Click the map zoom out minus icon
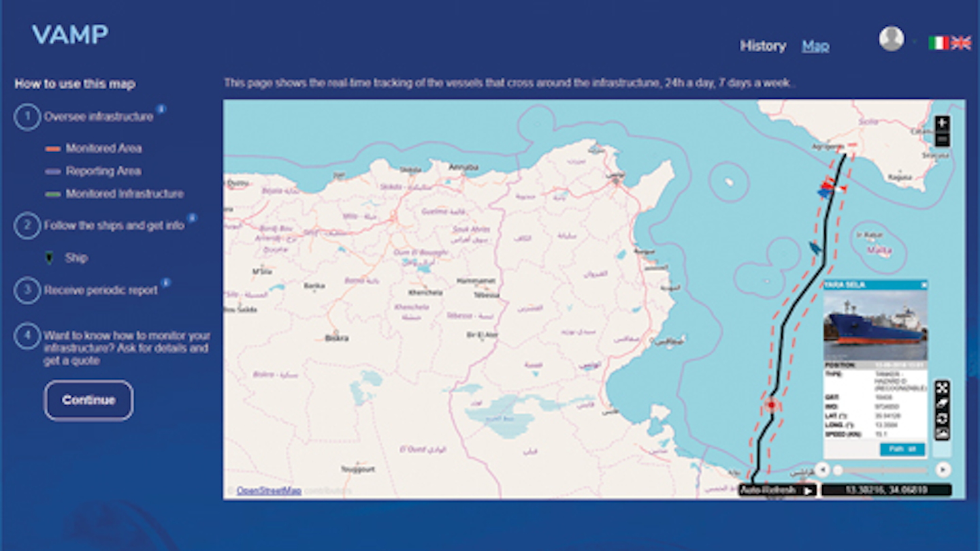The image size is (980, 551). [942, 139]
